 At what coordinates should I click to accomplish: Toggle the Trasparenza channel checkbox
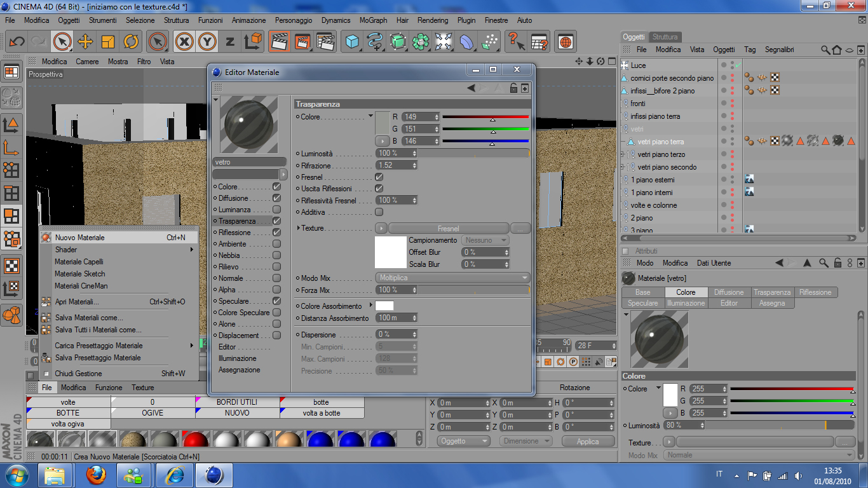pos(276,221)
